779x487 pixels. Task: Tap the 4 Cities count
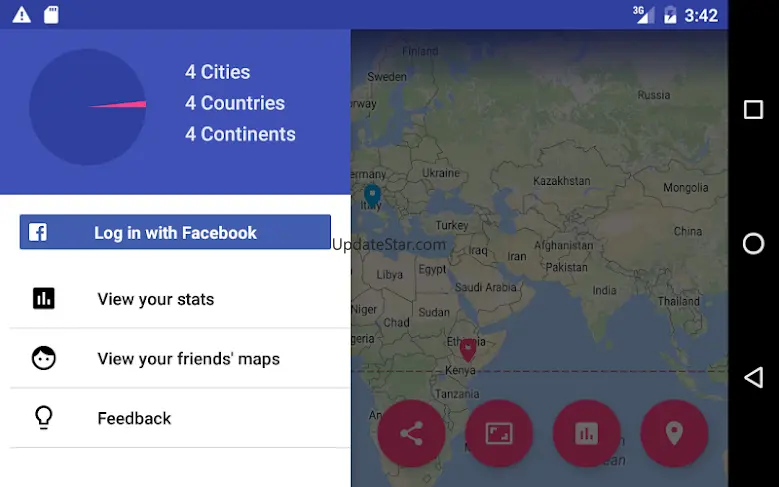[218, 72]
